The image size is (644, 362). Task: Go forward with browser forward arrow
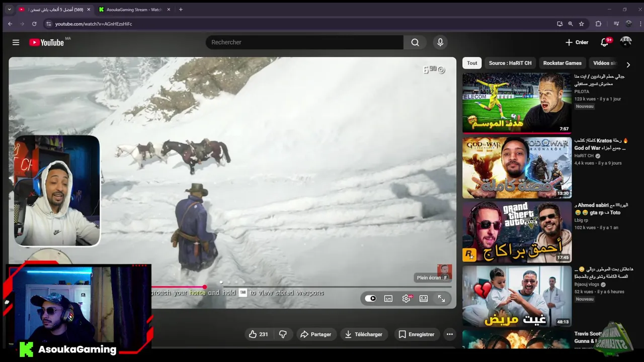click(x=22, y=24)
